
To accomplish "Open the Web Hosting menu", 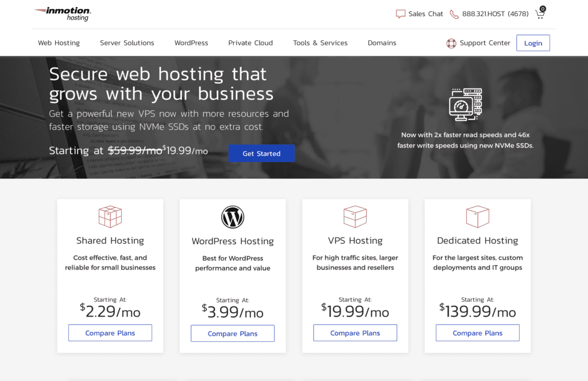I will pyautogui.click(x=59, y=43).
